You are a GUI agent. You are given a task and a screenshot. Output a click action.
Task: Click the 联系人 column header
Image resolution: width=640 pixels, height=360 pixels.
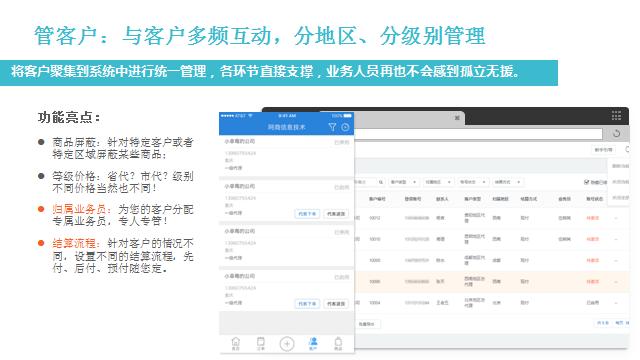[442, 199]
